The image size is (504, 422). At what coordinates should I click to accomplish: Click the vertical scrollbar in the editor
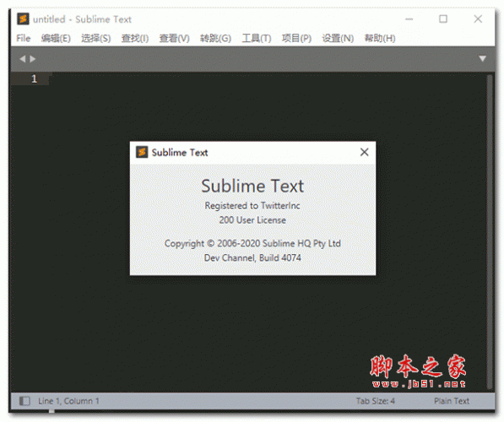pyautogui.click(x=490, y=231)
